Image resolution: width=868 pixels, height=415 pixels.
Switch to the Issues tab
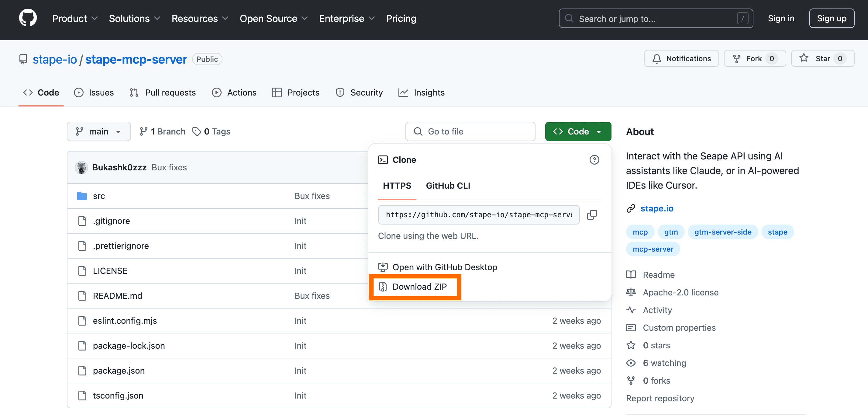94,92
